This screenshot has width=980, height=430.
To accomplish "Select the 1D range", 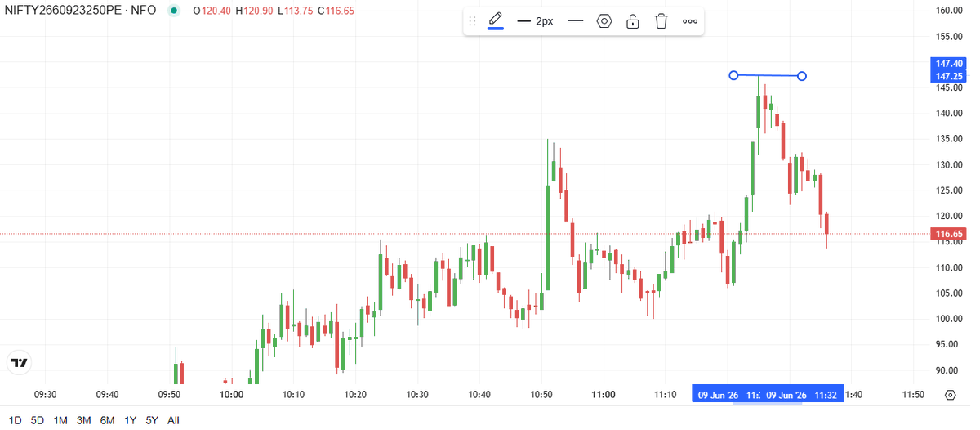I will [15, 420].
